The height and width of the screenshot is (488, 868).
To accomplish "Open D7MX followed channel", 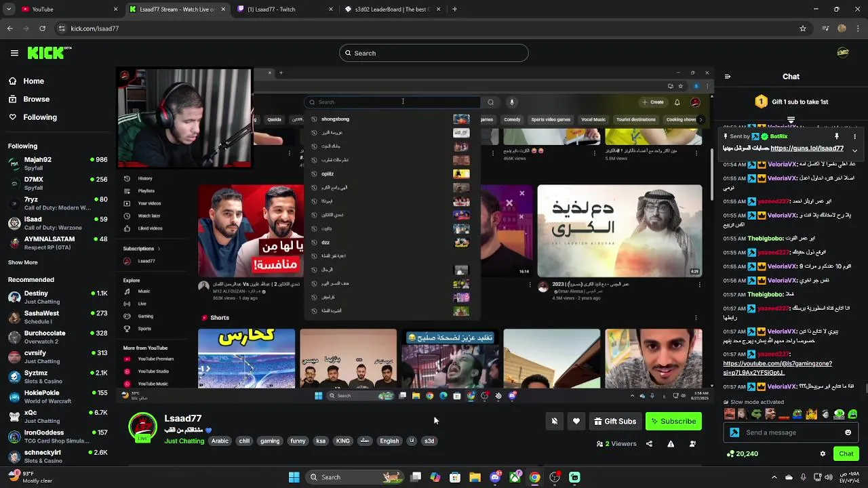I will [x=57, y=183].
